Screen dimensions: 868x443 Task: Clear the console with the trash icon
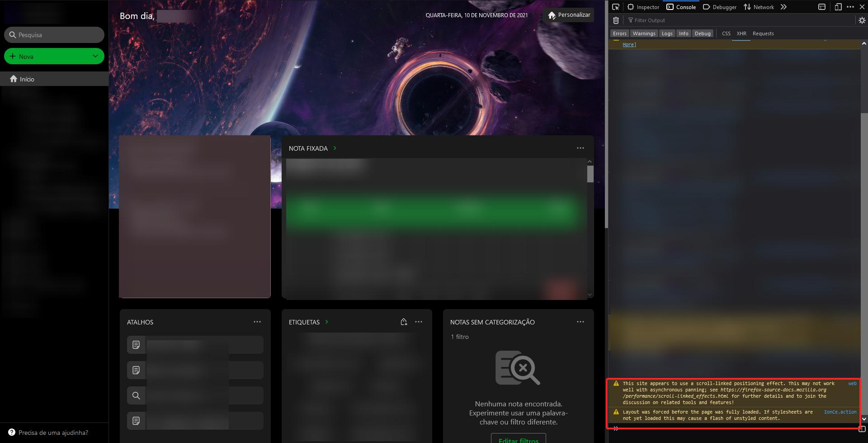[x=616, y=20]
